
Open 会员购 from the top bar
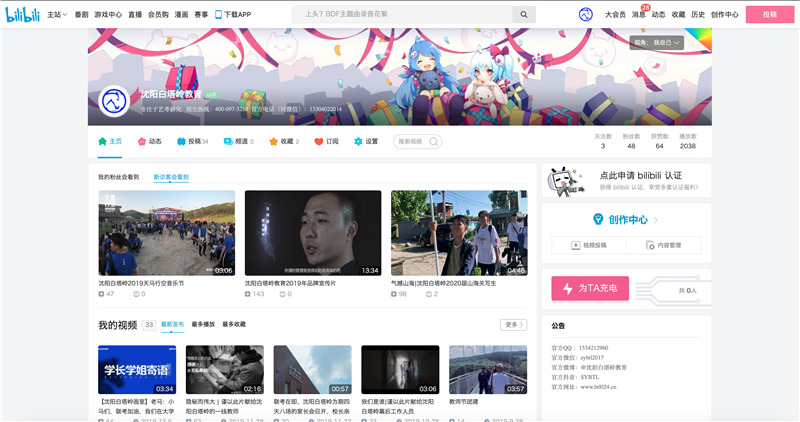158,14
